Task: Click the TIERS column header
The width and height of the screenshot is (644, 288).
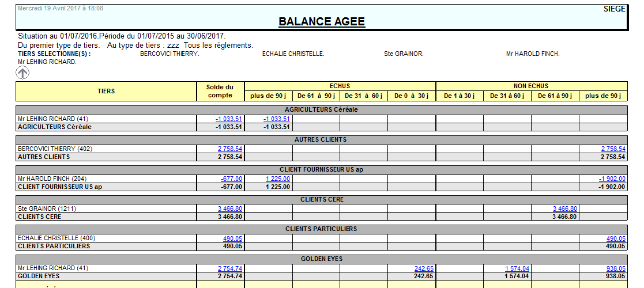Action: pyautogui.click(x=106, y=91)
